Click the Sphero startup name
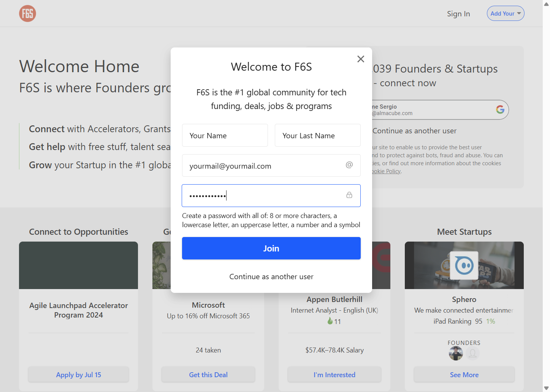The height and width of the screenshot is (392, 550). 464,299
